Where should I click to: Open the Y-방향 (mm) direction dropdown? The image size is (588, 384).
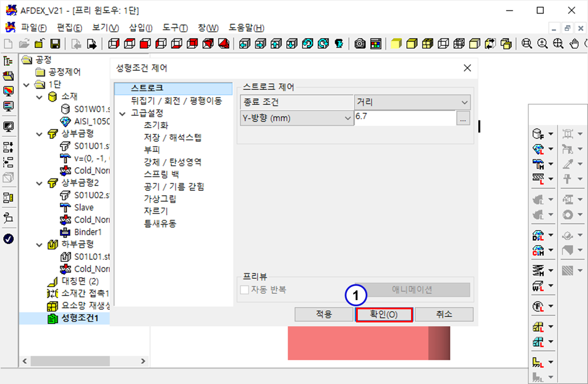pos(297,118)
